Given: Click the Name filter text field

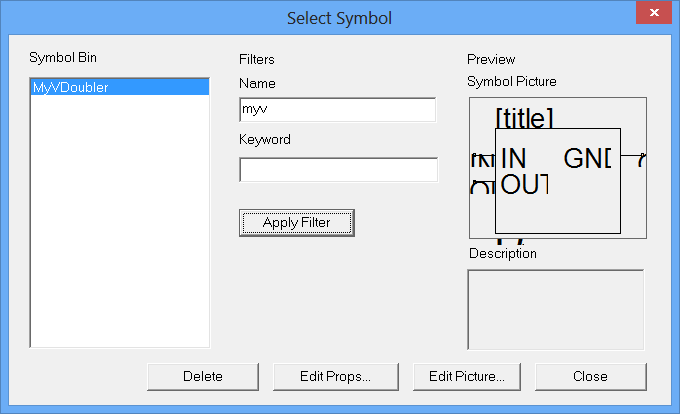Looking at the screenshot, I should [x=337, y=110].
